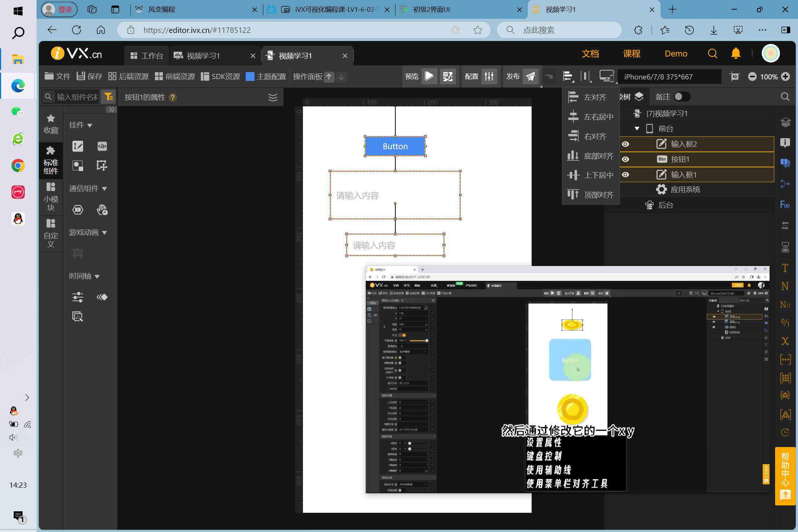798x532 pixels.
Task: Click the canvas snapshot icon near zoom
Action: tap(734, 76)
